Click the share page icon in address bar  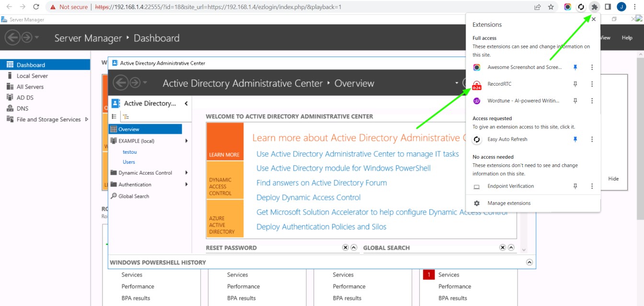pyautogui.click(x=538, y=7)
